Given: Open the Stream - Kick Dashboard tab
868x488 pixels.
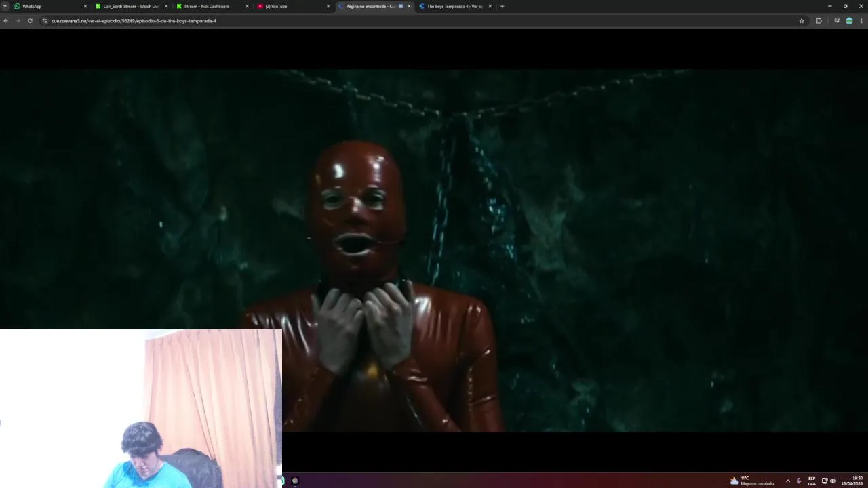Looking at the screenshot, I should [212, 6].
